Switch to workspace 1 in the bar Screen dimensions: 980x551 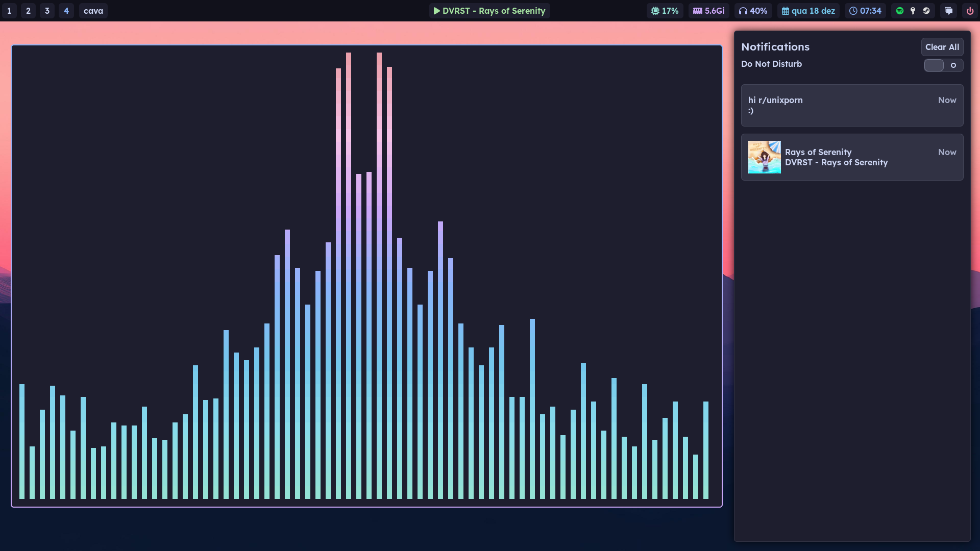[x=9, y=11]
